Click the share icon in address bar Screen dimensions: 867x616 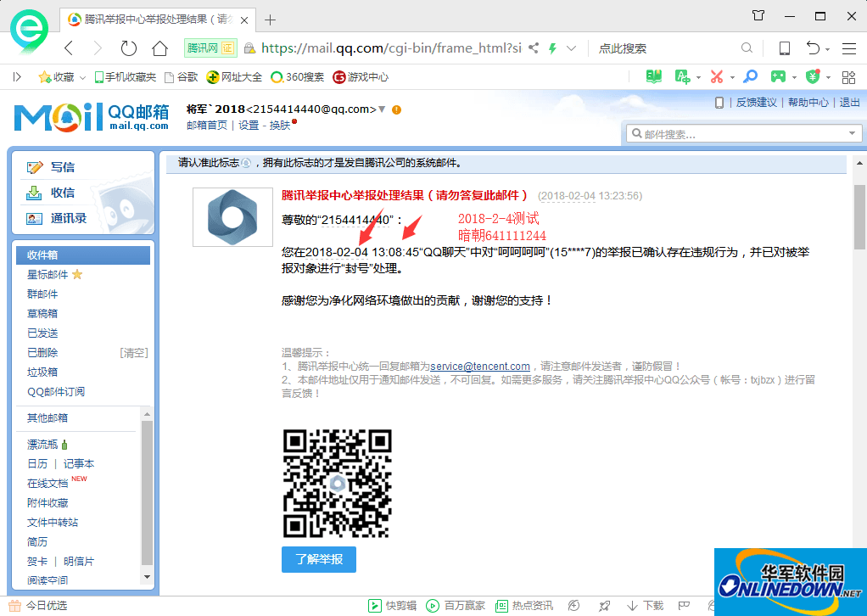(533, 48)
